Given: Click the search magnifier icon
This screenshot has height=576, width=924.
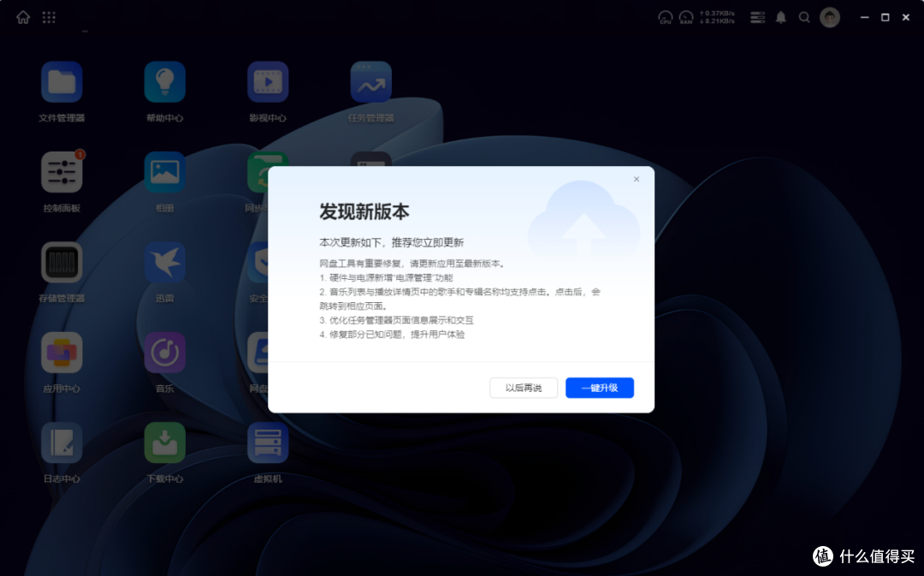Looking at the screenshot, I should point(804,18).
